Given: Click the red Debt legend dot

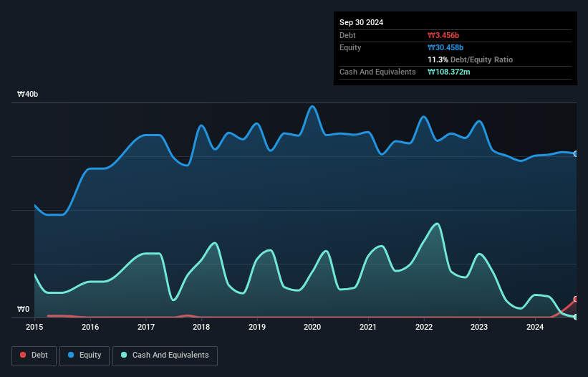Looking at the screenshot, I should coord(23,355).
